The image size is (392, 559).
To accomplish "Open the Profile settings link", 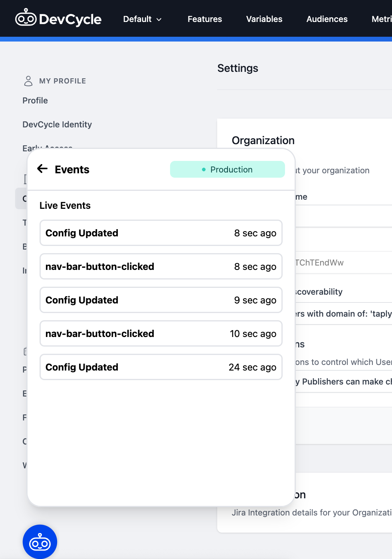I will (x=35, y=100).
